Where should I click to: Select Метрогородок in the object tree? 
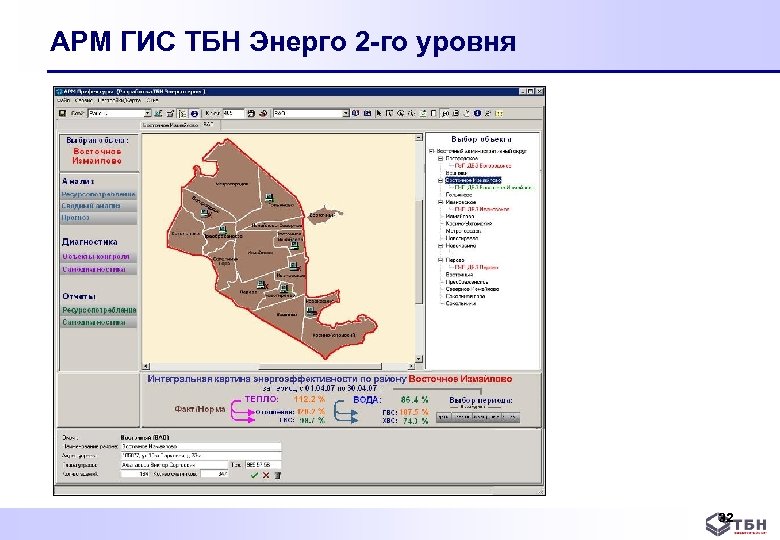point(463,231)
